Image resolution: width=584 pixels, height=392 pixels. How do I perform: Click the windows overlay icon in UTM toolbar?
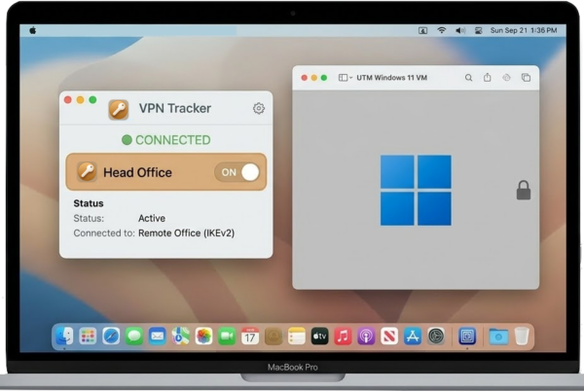[526, 78]
